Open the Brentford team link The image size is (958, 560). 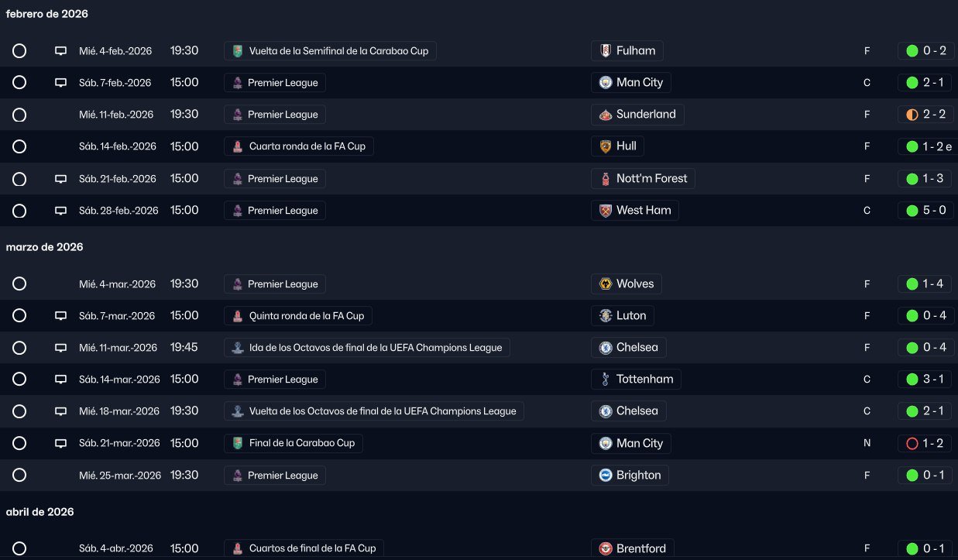[x=640, y=549]
